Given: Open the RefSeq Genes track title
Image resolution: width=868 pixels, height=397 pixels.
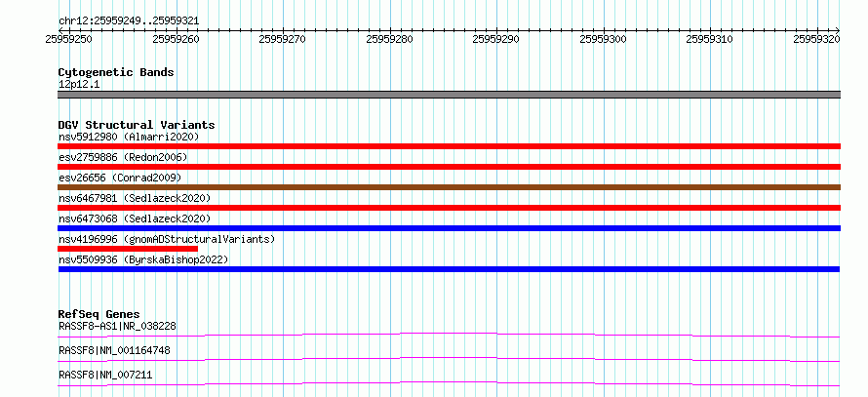Looking at the screenshot, I should [x=99, y=314].
